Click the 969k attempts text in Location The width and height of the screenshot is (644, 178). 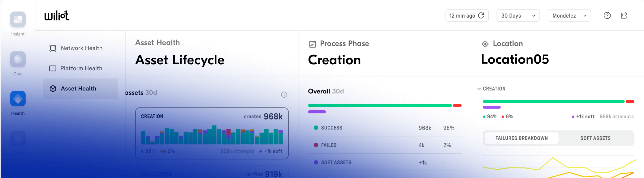click(x=617, y=117)
